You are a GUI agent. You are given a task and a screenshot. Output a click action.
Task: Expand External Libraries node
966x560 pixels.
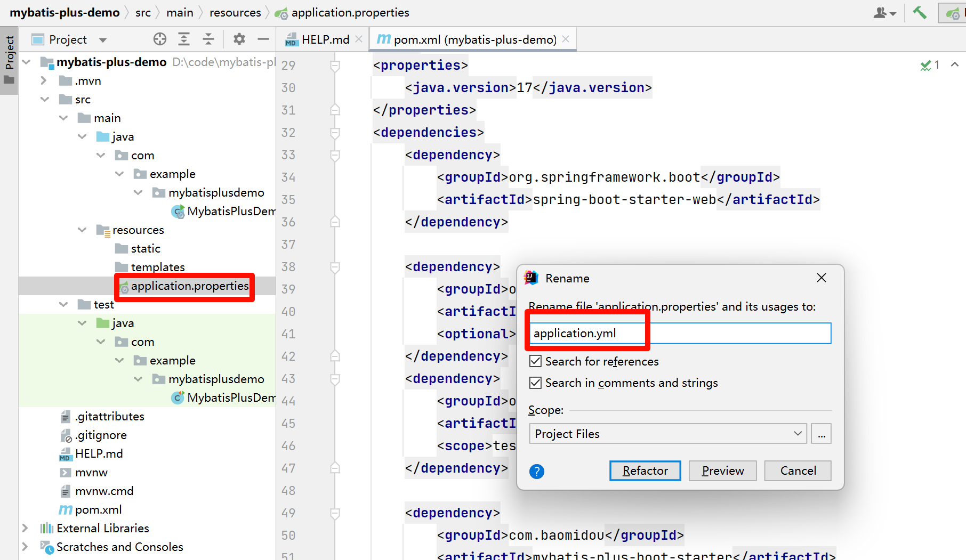coord(25,528)
